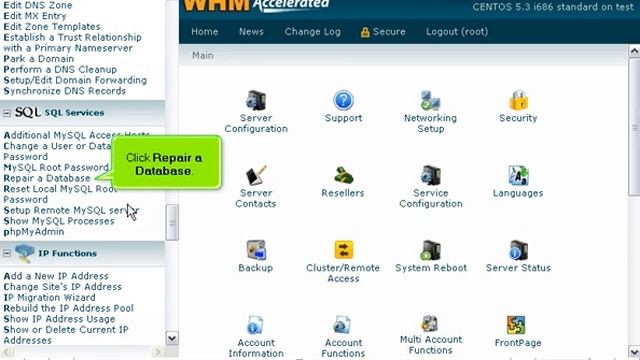640x360 pixels.
Task: Open the System Reboot icon
Action: coord(431,250)
